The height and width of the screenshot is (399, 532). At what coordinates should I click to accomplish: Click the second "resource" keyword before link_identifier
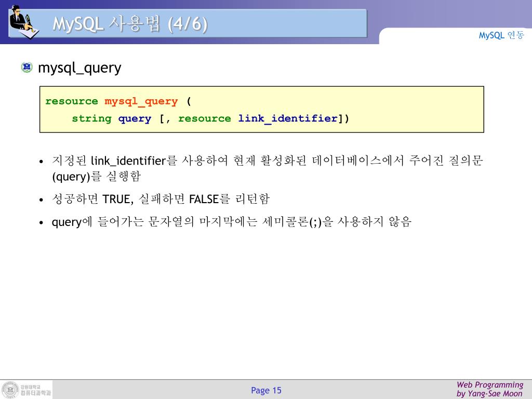204,118
